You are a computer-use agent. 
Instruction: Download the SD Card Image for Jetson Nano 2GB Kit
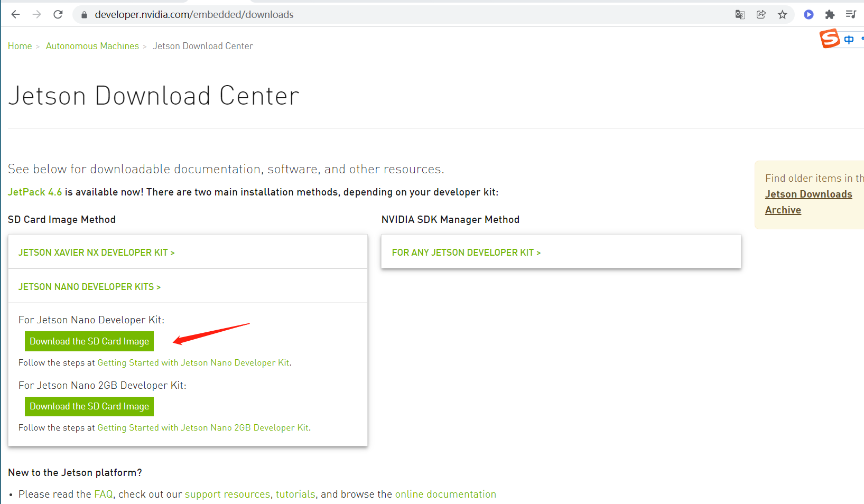point(89,406)
